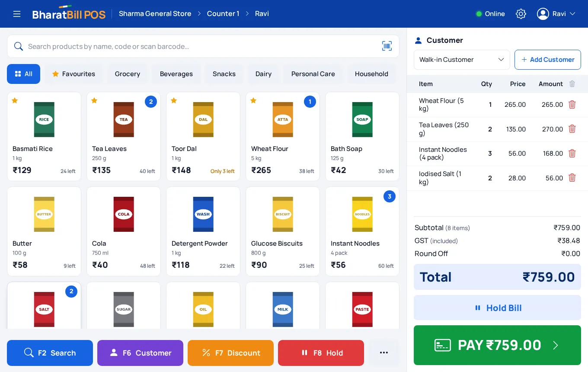Select the All category tab
This screenshot has width=588, height=372.
point(24,74)
